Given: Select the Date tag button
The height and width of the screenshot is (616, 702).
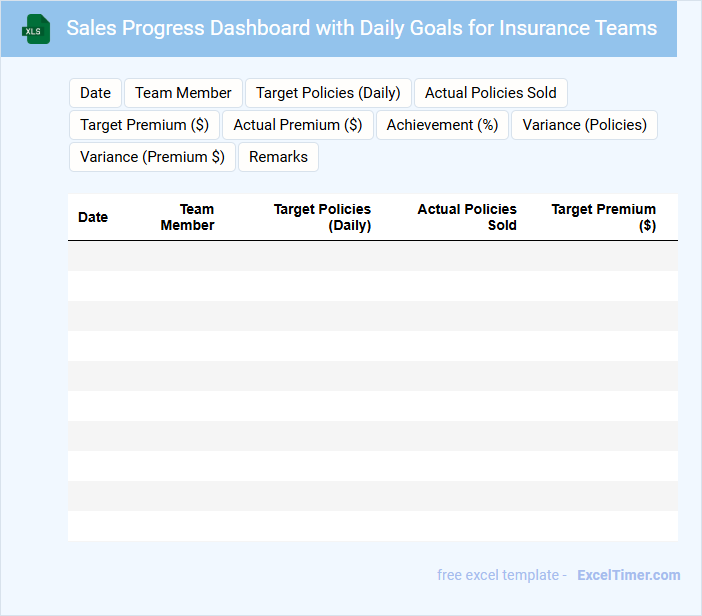Looking at the screenshot, I should pos(95,93).
